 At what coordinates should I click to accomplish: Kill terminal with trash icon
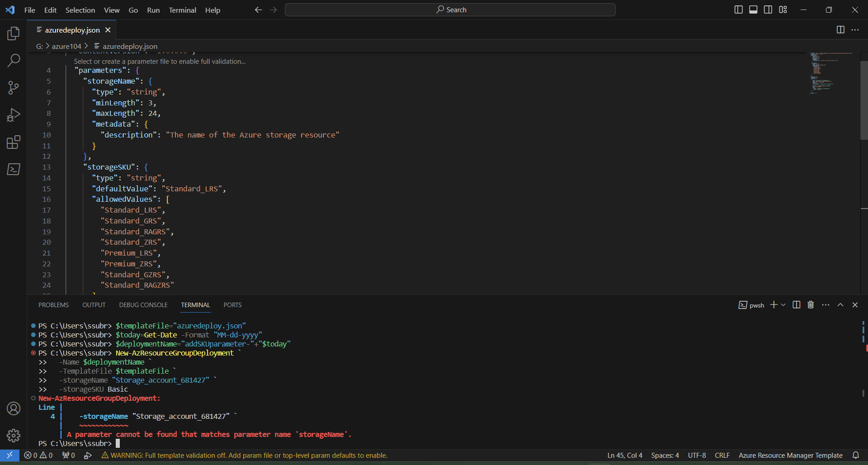811,305
